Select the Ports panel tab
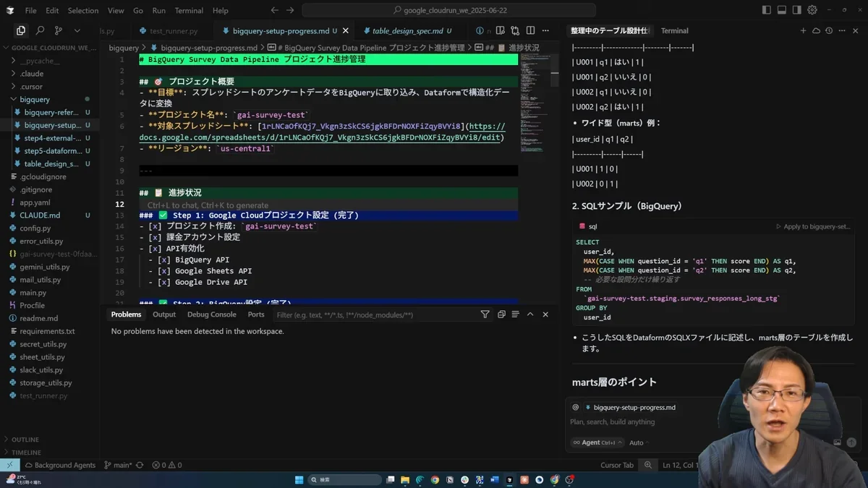 pyautogui.click(x=256, y=314)
